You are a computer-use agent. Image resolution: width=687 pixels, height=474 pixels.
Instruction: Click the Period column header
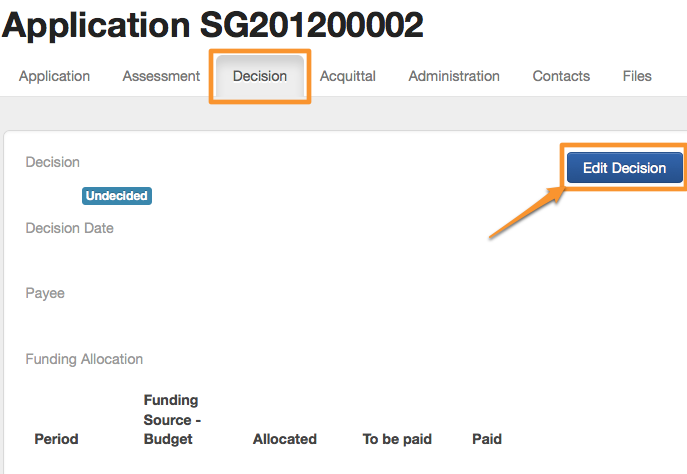[56, 439]
